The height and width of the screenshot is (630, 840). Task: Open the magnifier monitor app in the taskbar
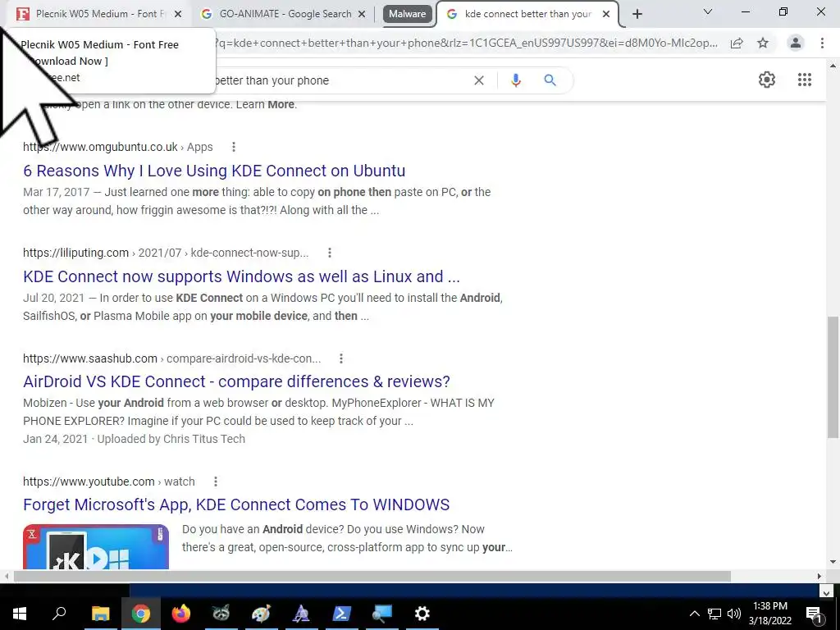(382, 614)
